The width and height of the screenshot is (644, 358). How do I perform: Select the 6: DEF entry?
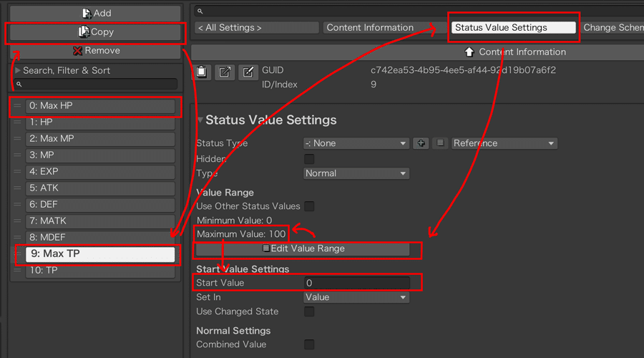tap(100, 204)
